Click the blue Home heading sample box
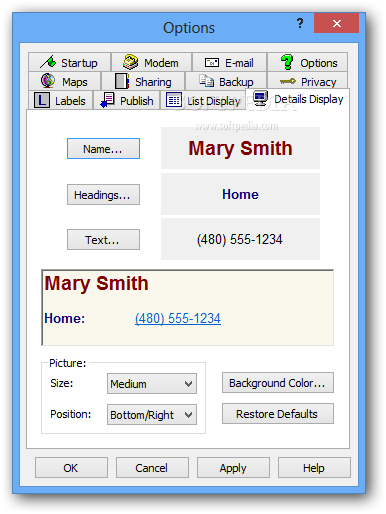Screen dimensions: 386x514 (x=240, y=194)
